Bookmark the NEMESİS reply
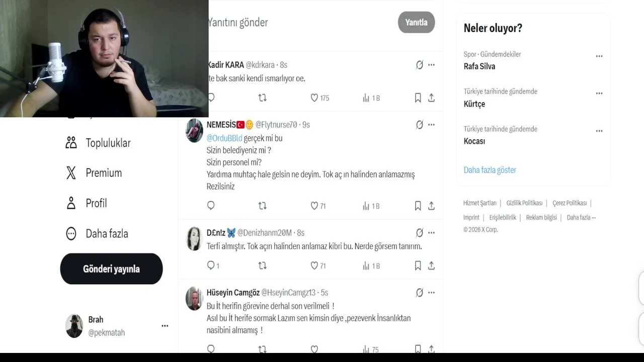This screenshot has width=644, height=362. click(418, 206)
